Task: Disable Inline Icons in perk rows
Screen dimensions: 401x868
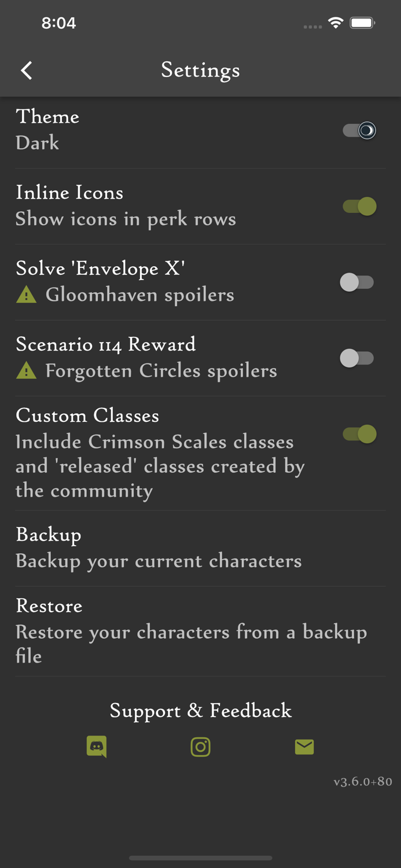Action: click(x=358, y=206)
